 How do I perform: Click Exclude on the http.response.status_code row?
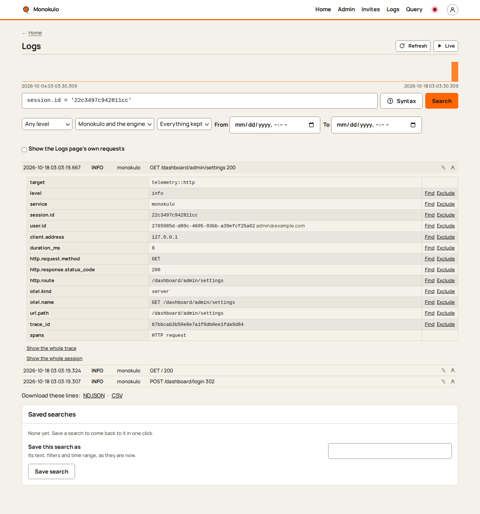pos(446,270)
